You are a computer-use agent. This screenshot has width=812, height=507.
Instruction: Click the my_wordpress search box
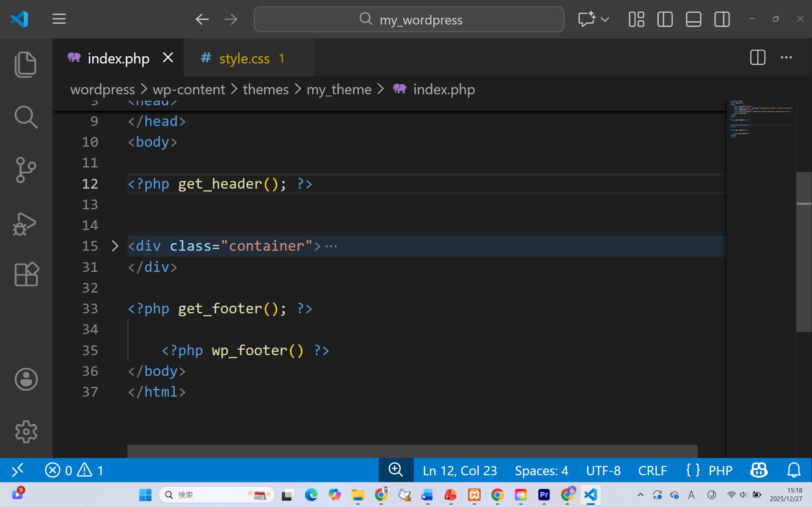(408, 19)
